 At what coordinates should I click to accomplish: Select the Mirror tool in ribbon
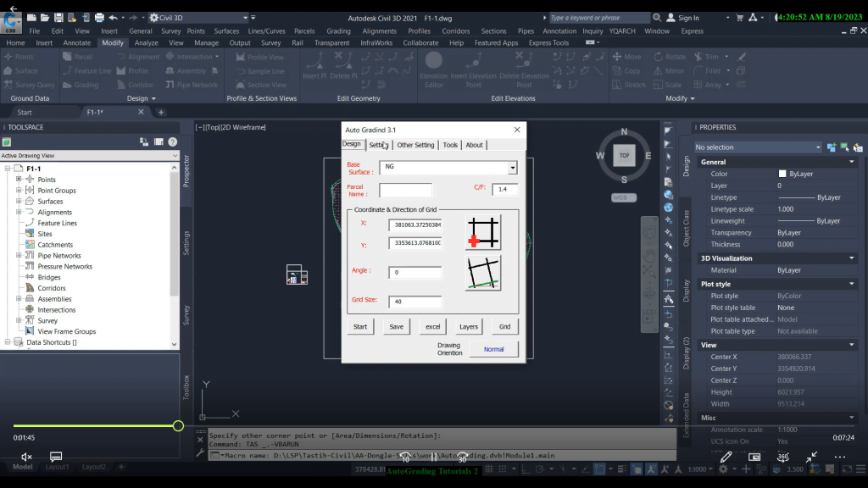[669, 71]
